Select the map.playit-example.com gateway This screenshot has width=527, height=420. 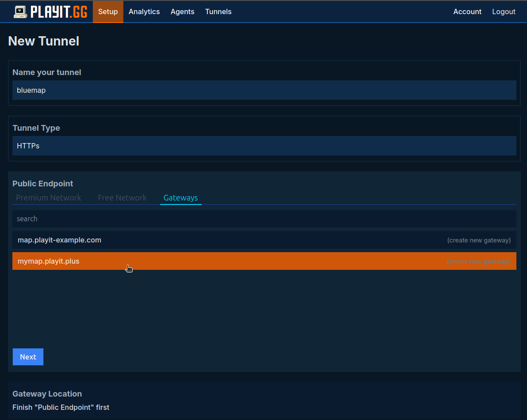coord(60,240)
